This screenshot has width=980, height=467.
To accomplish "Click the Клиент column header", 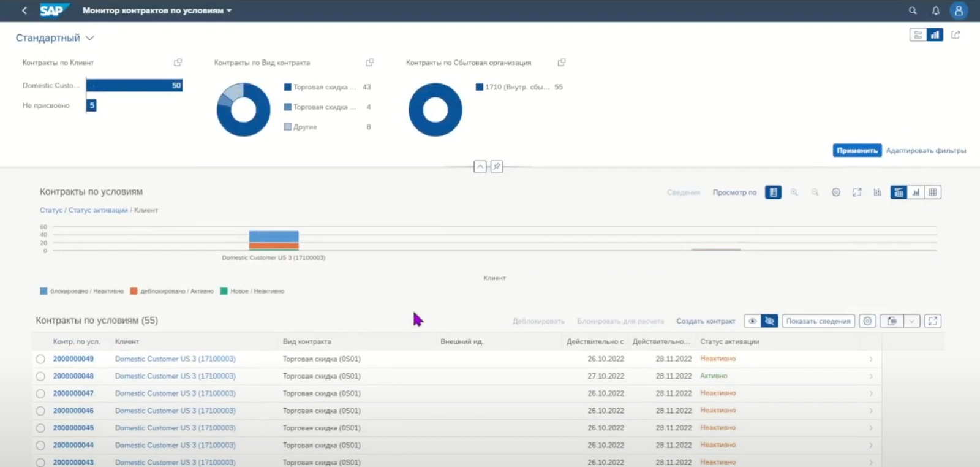I will coord(127,341).
